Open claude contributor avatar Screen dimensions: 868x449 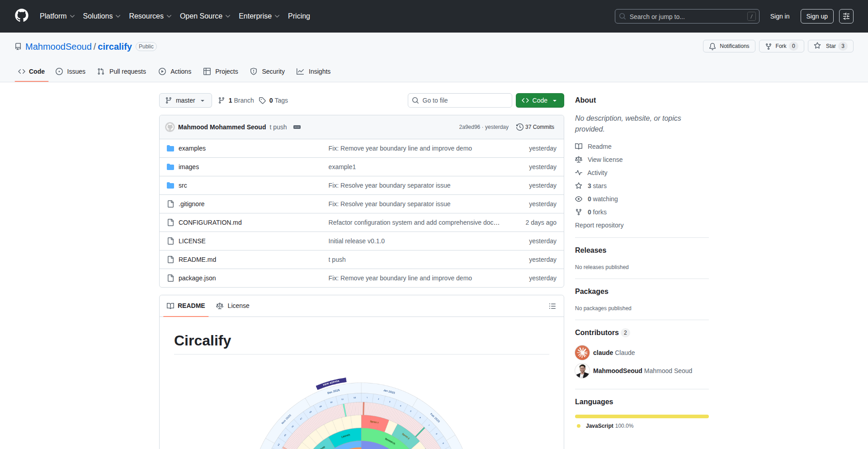point(582,353)
